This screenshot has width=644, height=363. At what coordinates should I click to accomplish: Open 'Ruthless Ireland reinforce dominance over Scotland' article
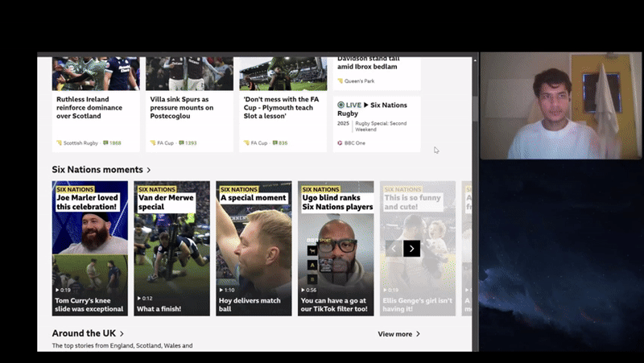click(89, 108)
